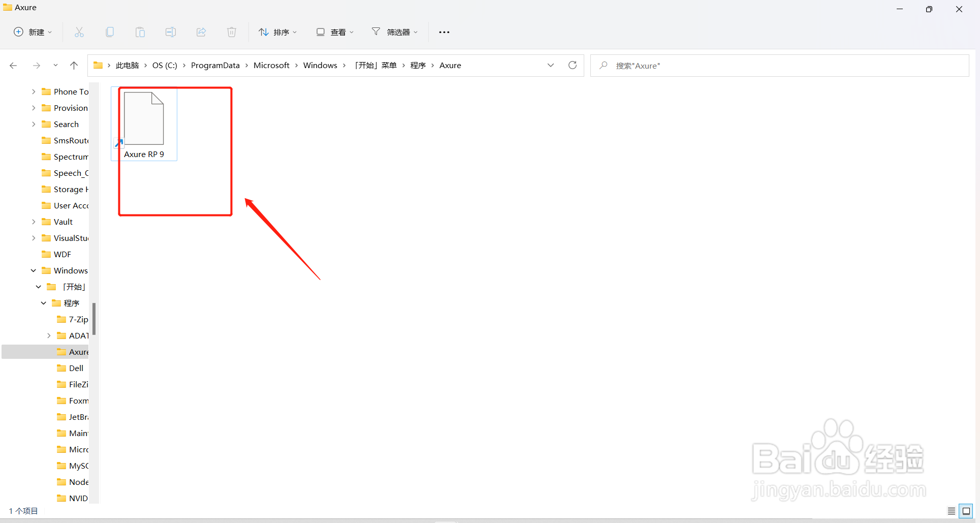Refresh the current folder view
The height and width of the screenshot is (523, 980).
coord(573,65)
